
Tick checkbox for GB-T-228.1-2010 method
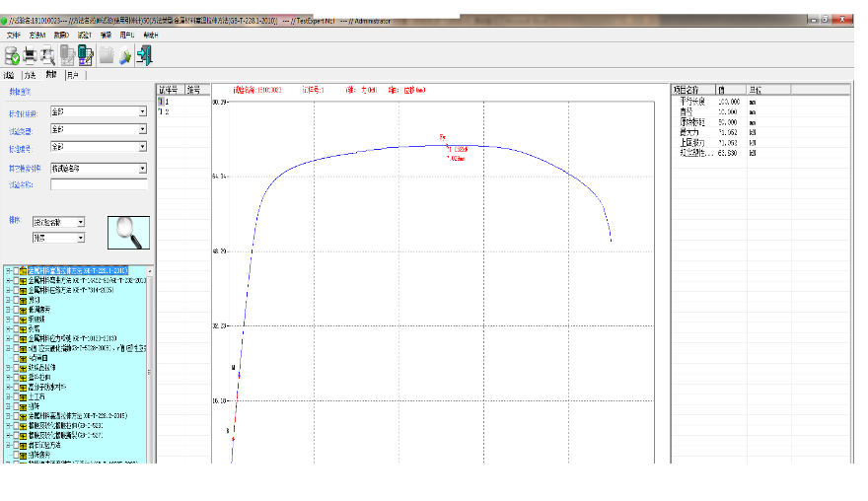click(16, 270)
